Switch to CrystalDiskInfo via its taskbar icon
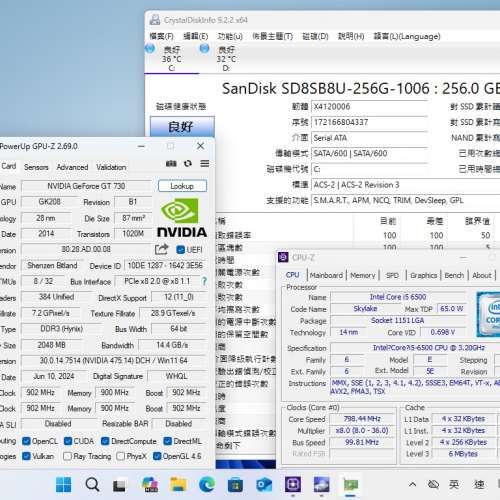The height and width of the screenshot is (500, 500). pos(321,484)
